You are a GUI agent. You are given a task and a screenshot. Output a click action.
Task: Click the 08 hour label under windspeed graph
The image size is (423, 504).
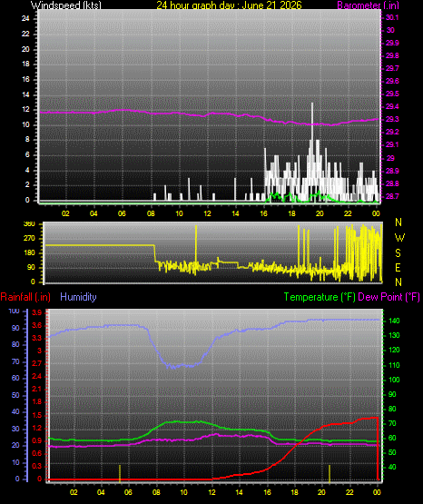(x=151, y=213)
